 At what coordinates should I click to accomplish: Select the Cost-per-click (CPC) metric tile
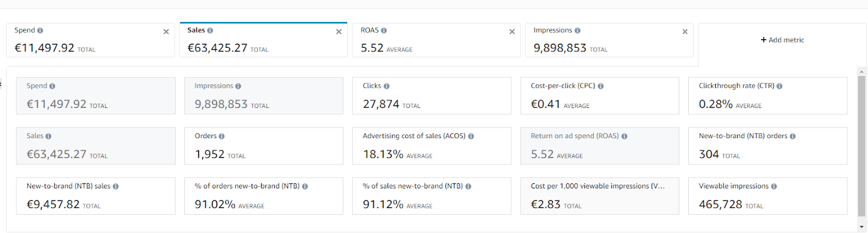pos(600,95)
